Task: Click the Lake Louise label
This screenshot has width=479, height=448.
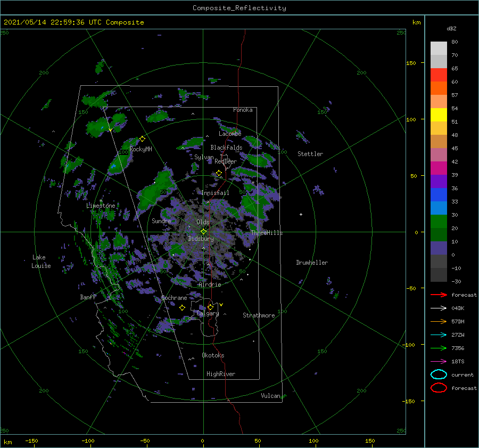Action: 41,262
